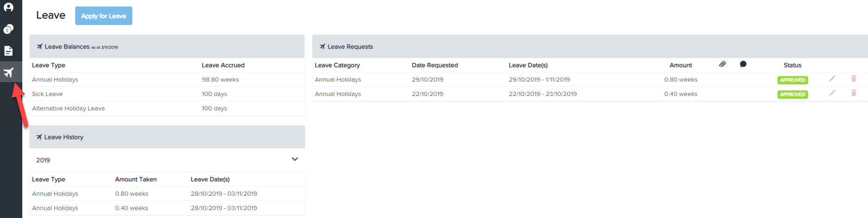Click the attachment paperclip column icon
This screenshot has width=868, height=218.
click(722, 64)
